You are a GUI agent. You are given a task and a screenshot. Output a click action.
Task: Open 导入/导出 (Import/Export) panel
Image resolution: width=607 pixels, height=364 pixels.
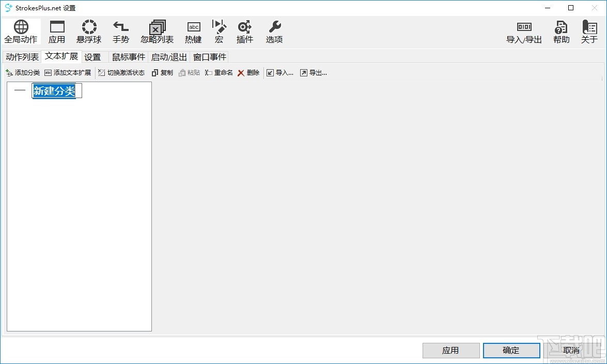(x=524, y=31)
